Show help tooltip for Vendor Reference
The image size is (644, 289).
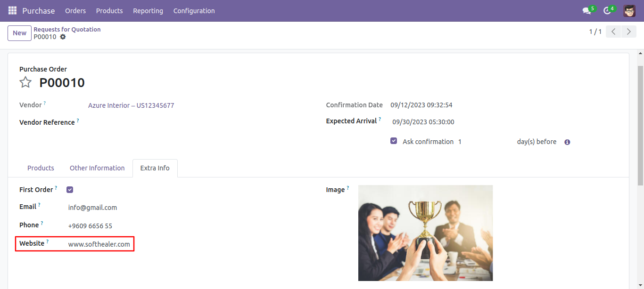coord(78,120)
